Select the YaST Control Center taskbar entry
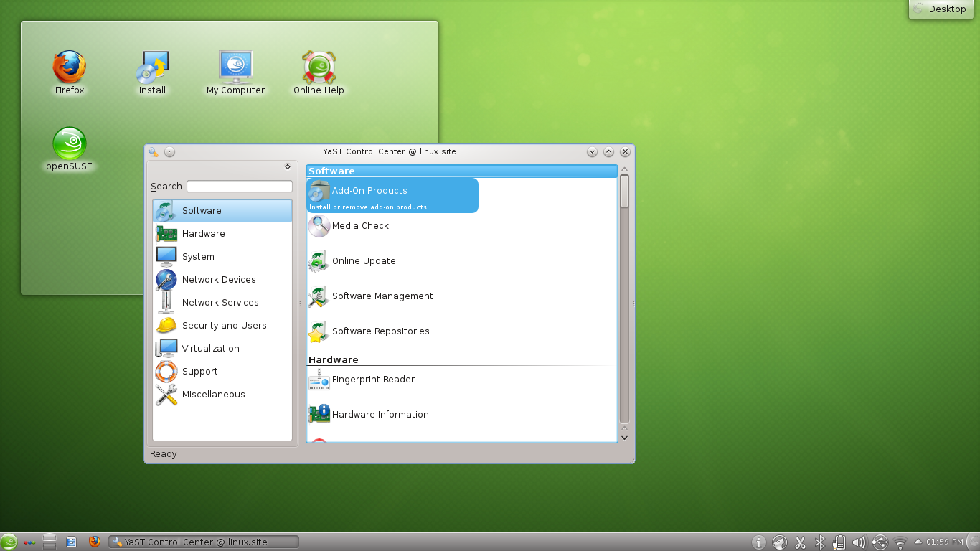 tap(203, 542)
